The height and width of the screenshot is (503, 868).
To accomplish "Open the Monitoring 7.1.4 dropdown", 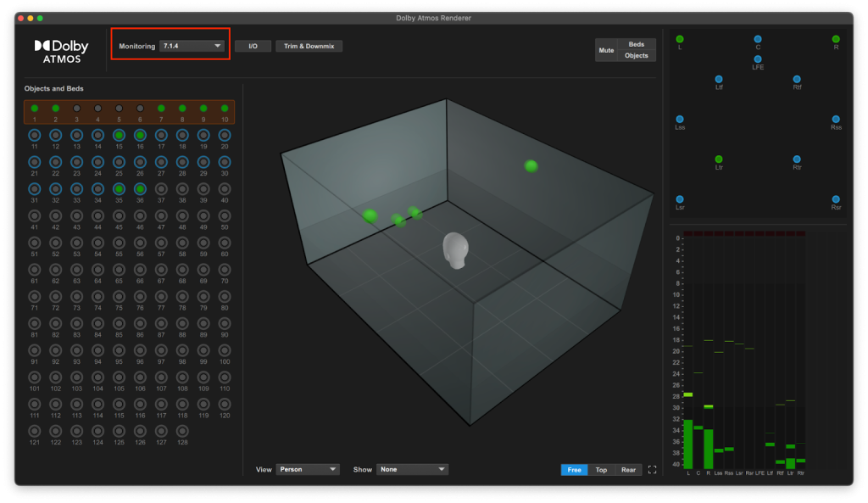I will point(191,46).
